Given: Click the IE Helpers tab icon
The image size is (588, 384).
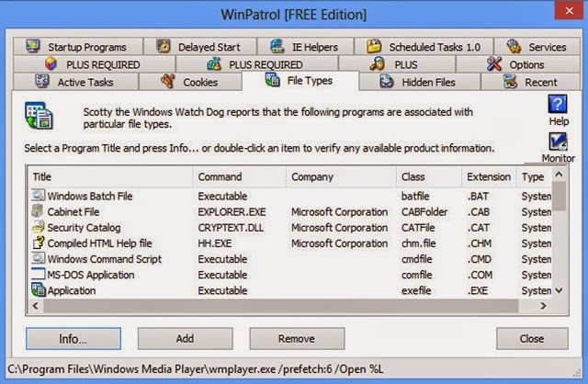Looking at the screenshot, I should [x=277, y=47].
